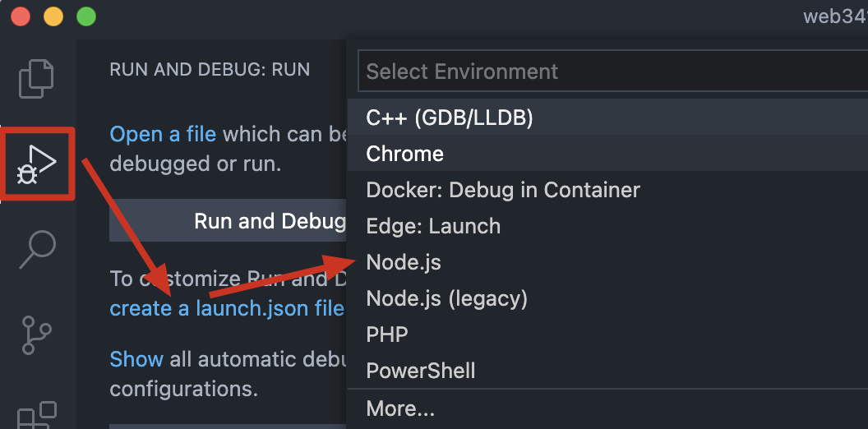
Task: Open the Search view icon
Action: (x=38, y=249)
